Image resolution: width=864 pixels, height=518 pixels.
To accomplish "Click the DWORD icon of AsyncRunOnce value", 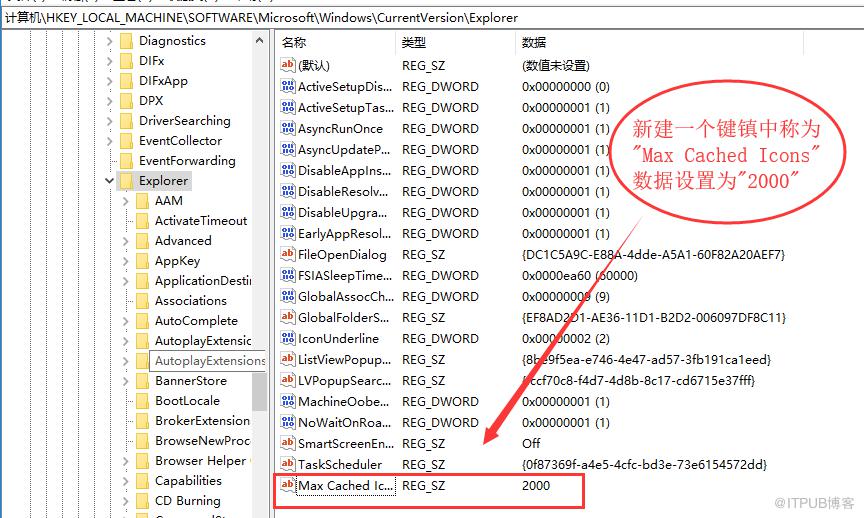I will point(288,128).
